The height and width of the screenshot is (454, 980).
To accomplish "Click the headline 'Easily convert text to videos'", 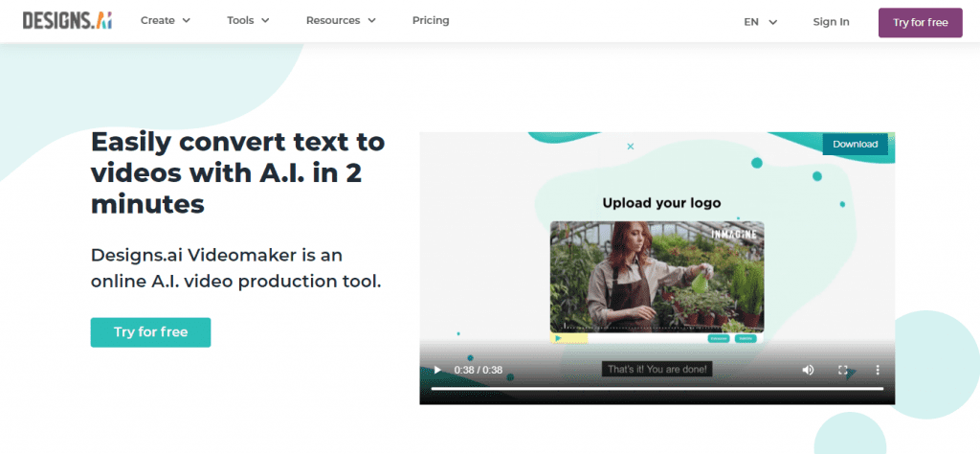I will tap(237, 172).
